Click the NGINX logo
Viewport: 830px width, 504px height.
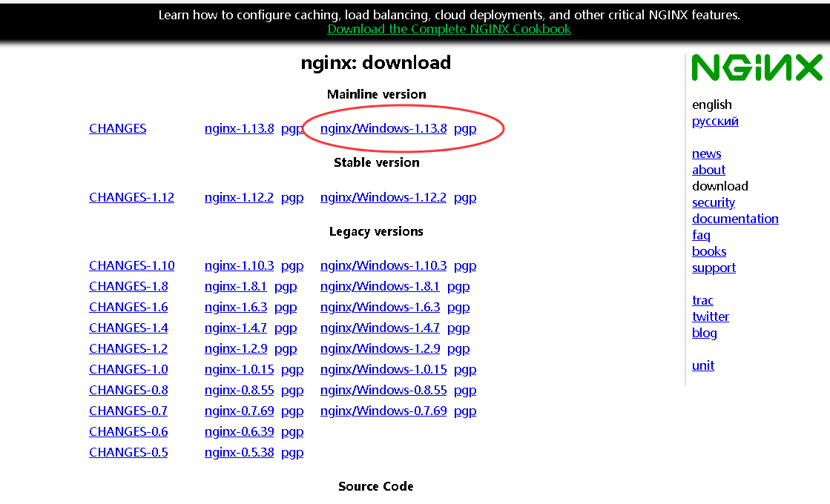[x=757, y=67]
